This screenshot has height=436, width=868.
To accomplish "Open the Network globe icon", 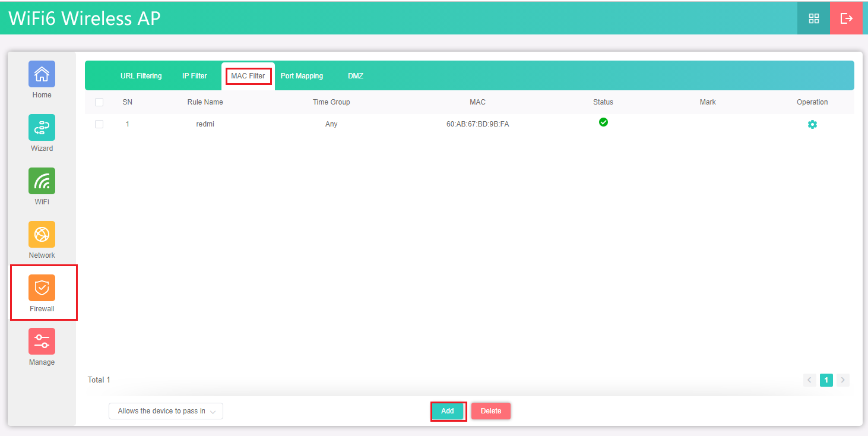I will (42, 235).
